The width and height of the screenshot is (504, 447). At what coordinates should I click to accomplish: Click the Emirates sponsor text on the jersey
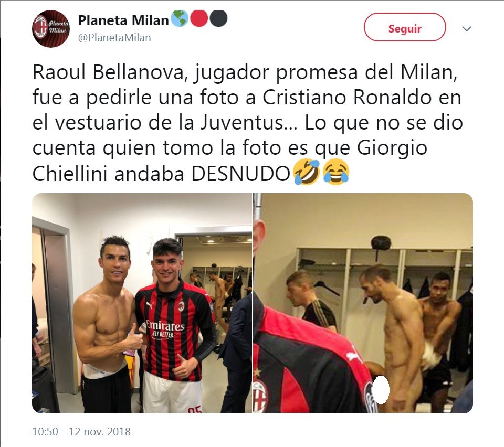165,326
